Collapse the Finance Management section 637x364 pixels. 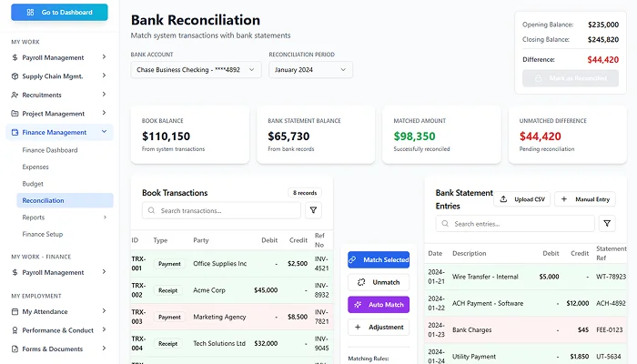tap(104, 133)
